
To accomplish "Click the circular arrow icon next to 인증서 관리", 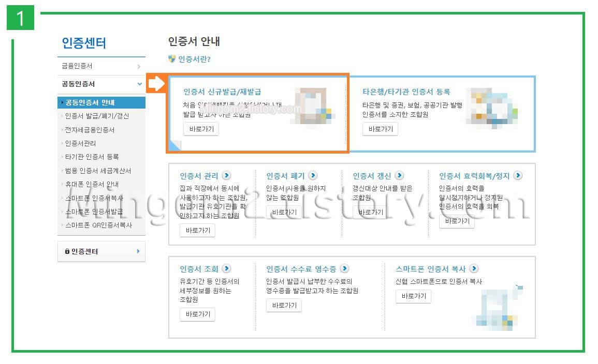I will pyautogui.click(x=226, y=176).
